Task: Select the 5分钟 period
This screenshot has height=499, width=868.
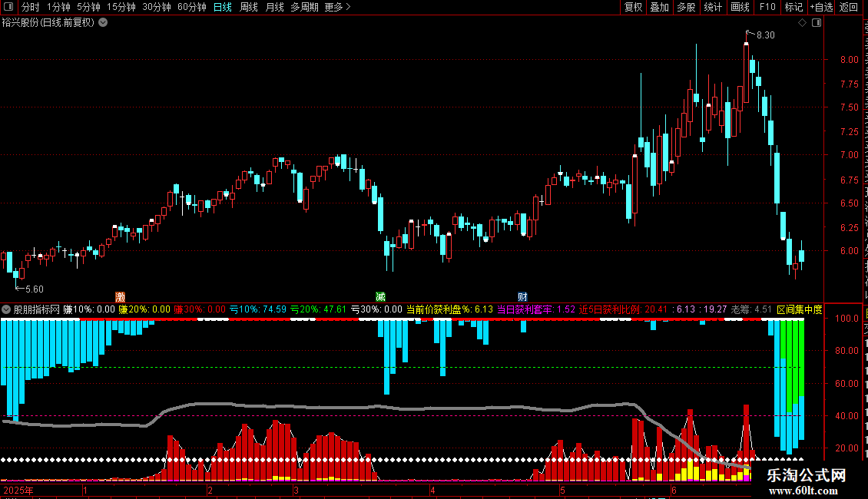Action: pos(88,7)
